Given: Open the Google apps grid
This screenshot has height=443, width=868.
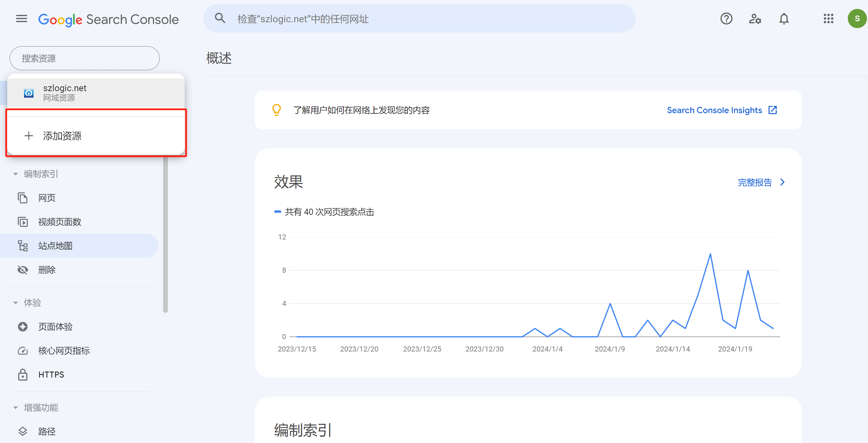Looking at the screenshot, I should 829,19.
